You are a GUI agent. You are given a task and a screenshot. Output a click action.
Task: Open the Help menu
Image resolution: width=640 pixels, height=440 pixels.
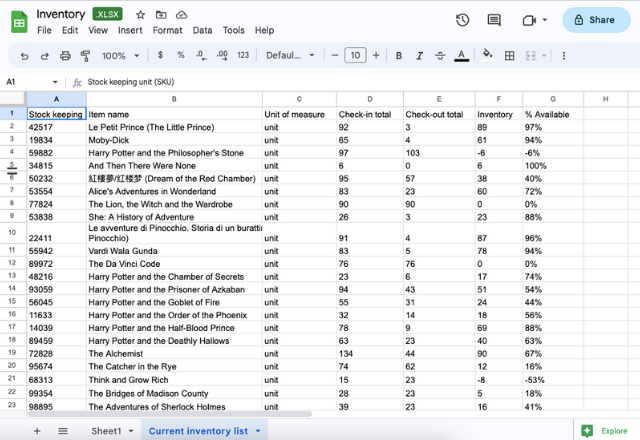click(264, 30)
